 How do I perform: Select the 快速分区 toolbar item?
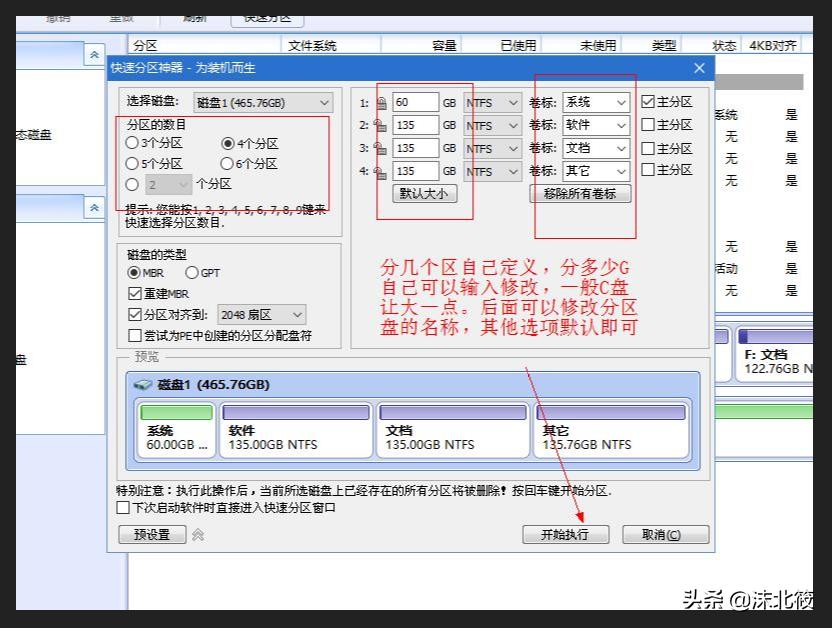click(267, 17)
